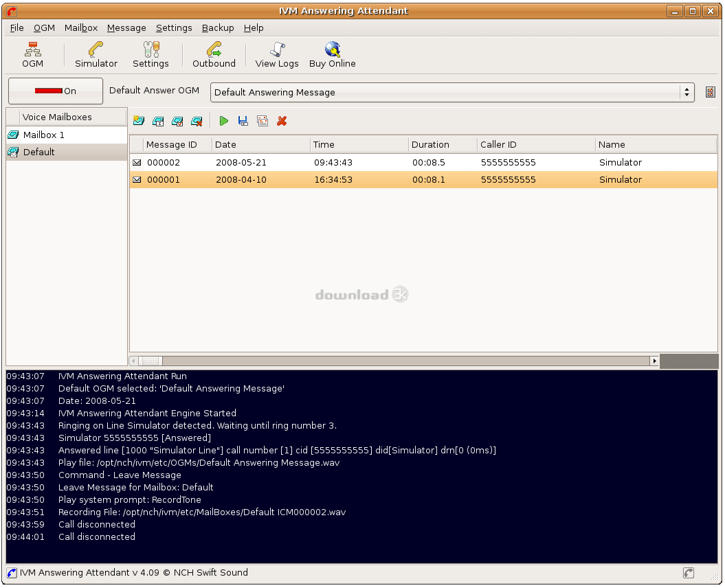Viewport: 725px width, 588px height.
Task: Click horizontal scrollbar thumb in message list
Action: [150, 361]
